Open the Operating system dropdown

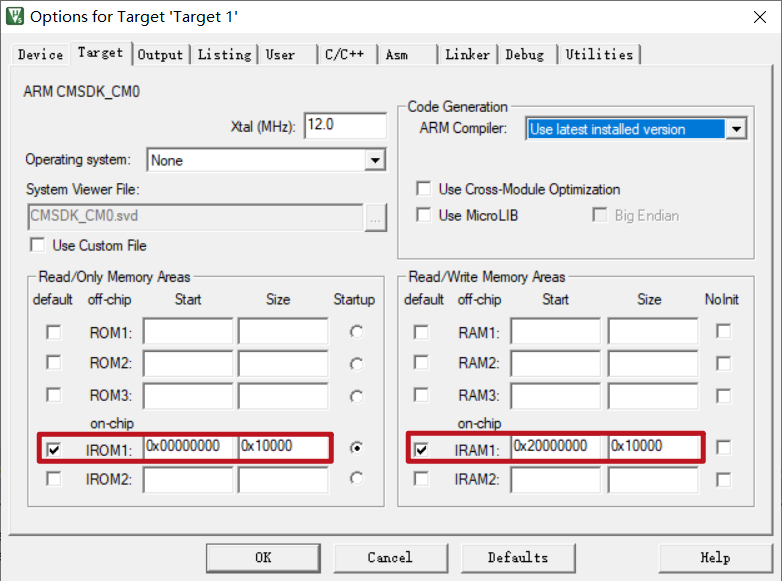click(375, 160)
